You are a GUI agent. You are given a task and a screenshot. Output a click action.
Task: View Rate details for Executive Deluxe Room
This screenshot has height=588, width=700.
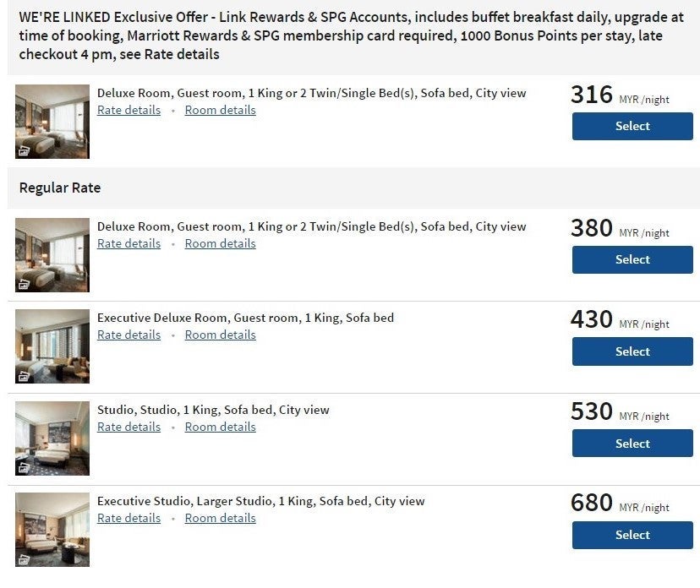coord(129,335)
